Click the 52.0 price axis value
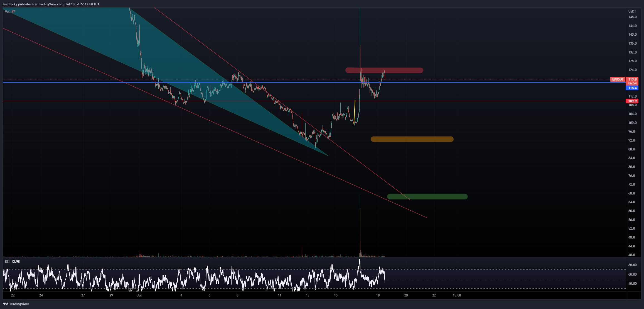The height and width of the screenshot is (309, 644). 632,228
